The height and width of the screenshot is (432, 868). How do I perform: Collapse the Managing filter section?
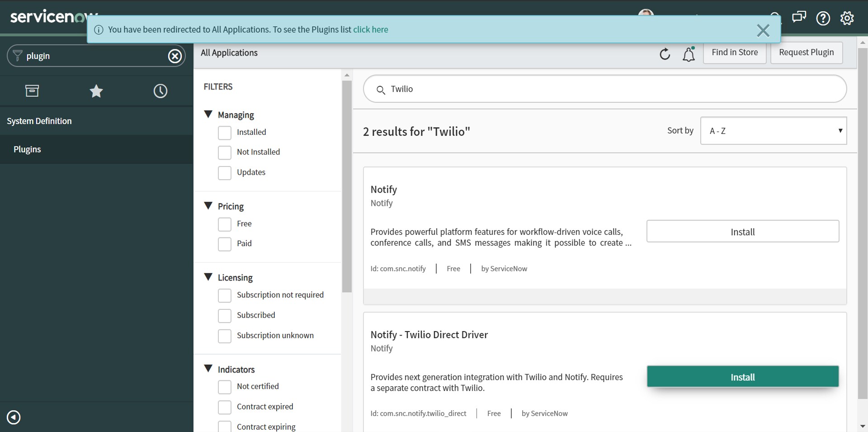pyautogui.click(x=208, y=114)
